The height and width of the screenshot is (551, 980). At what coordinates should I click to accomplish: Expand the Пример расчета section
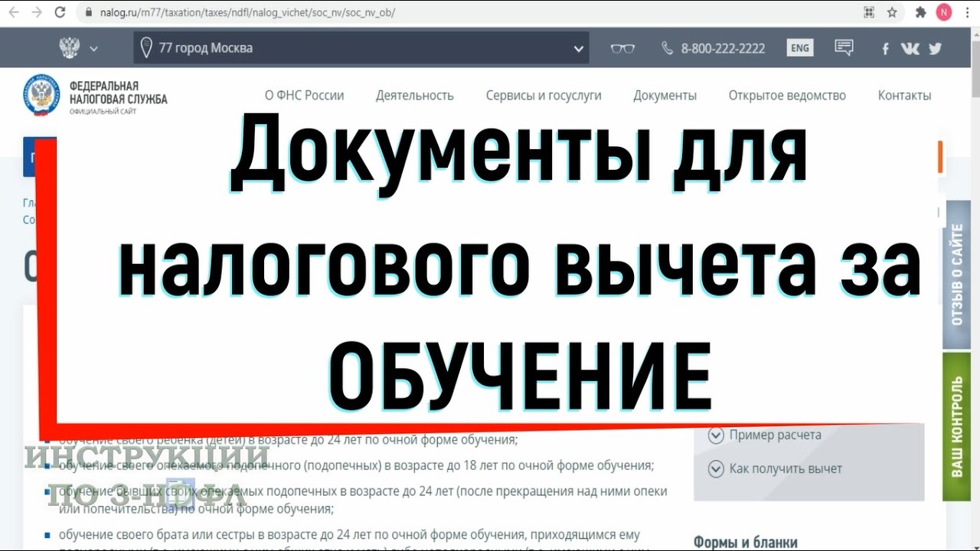[x=775, y=435]
